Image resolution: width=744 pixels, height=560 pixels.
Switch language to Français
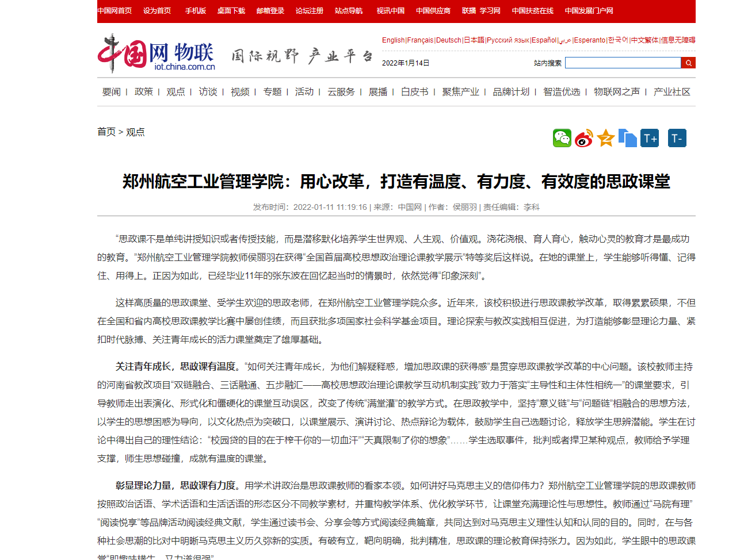click(420, 40)
